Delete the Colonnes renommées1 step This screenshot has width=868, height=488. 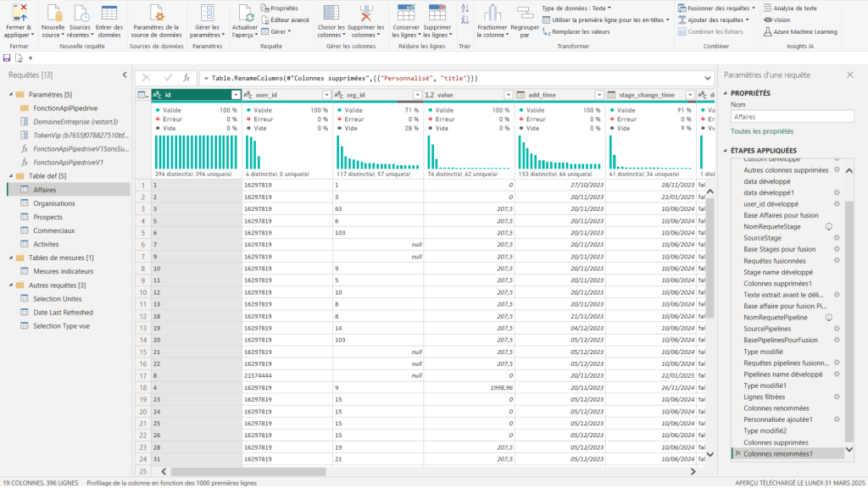point(738,454)
